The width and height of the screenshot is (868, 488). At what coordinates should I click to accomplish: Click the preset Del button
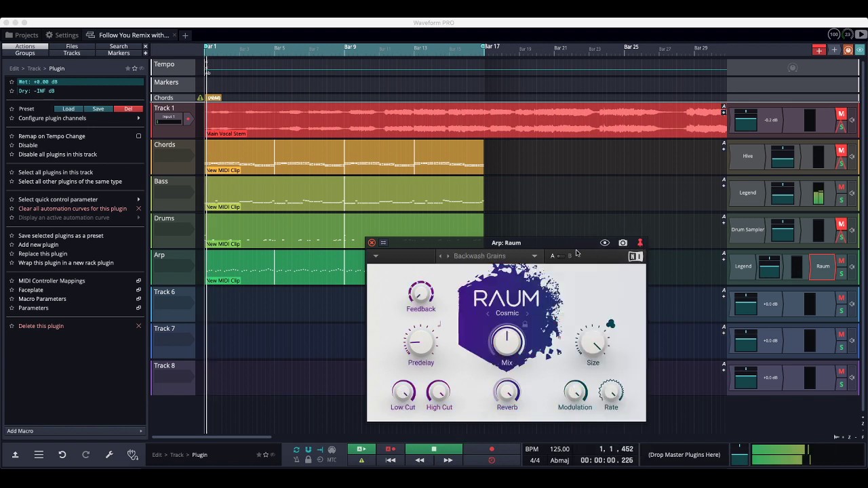(128, 109)
